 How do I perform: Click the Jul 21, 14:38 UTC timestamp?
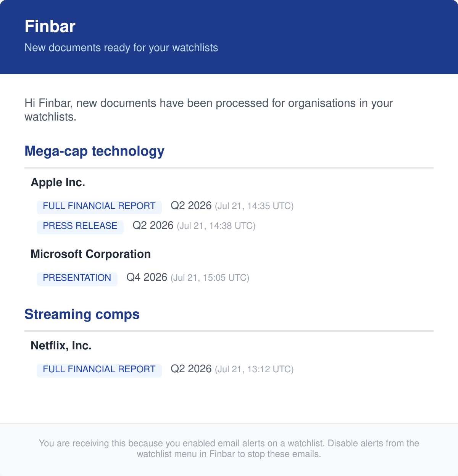[x=216, y=226]
